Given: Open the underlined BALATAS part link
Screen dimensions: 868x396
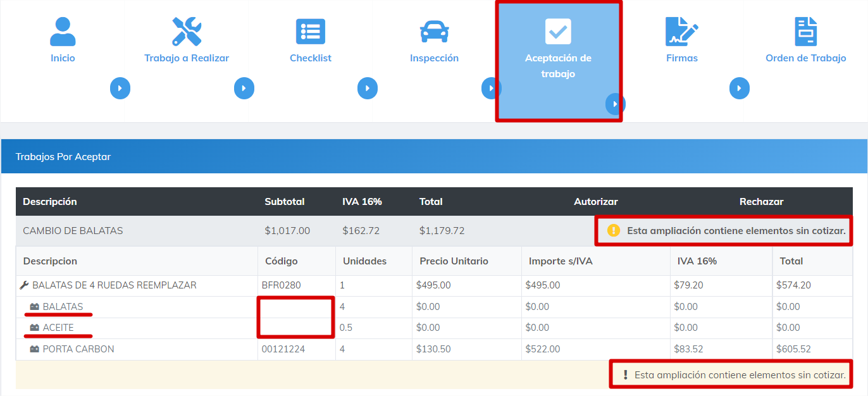Looking at the screenshot, I should coord(63,307).
